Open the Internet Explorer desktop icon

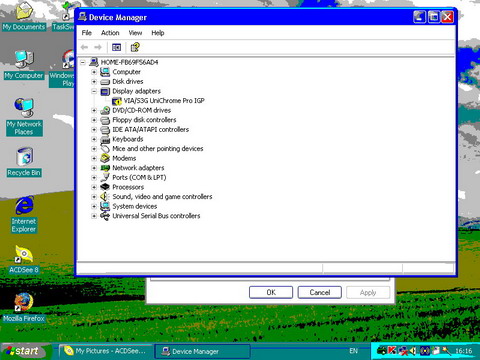(24, 205)
